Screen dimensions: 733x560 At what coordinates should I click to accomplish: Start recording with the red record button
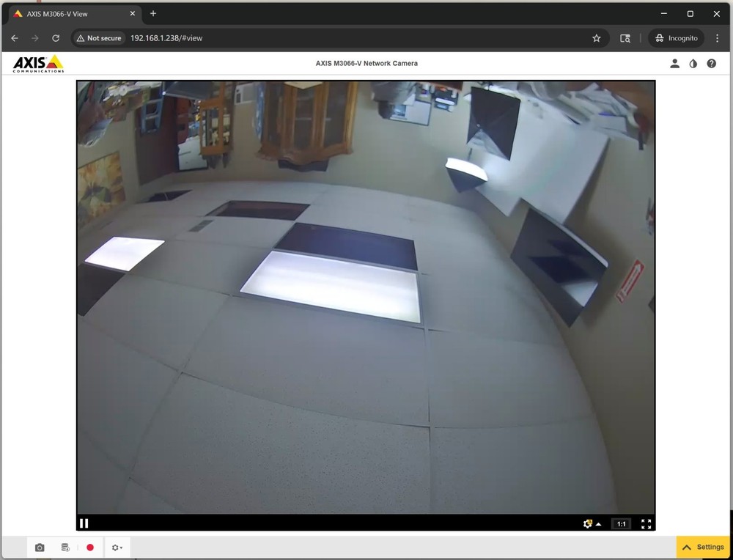[90, 547]
